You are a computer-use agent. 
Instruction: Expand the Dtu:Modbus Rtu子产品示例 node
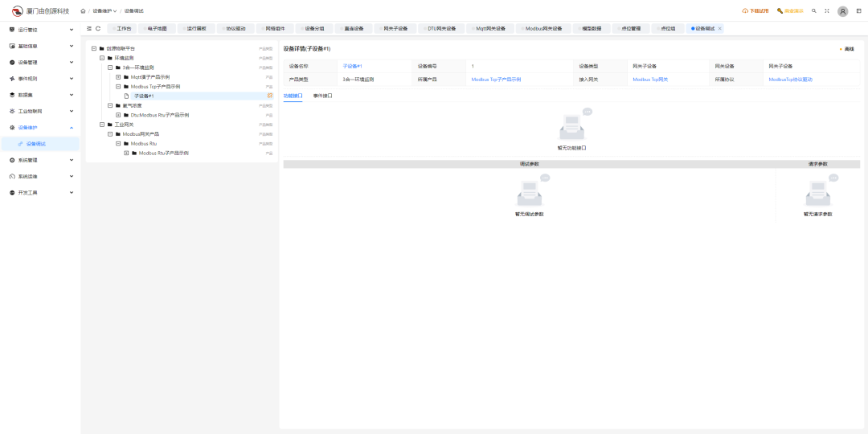click(x=118, y=115)
